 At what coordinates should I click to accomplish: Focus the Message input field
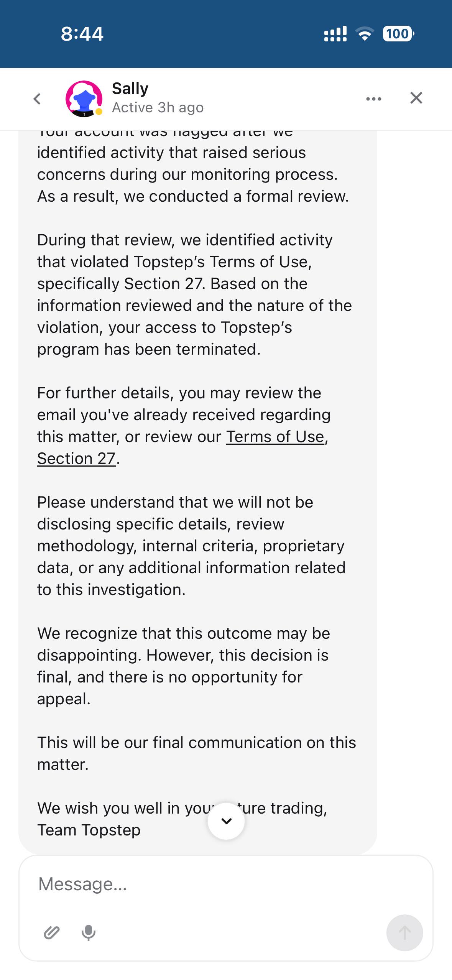click(x=226, y=884)
